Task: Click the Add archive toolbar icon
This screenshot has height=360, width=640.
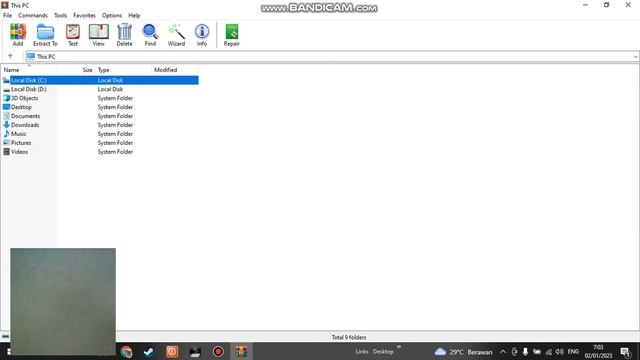Action: coord(18,35)
